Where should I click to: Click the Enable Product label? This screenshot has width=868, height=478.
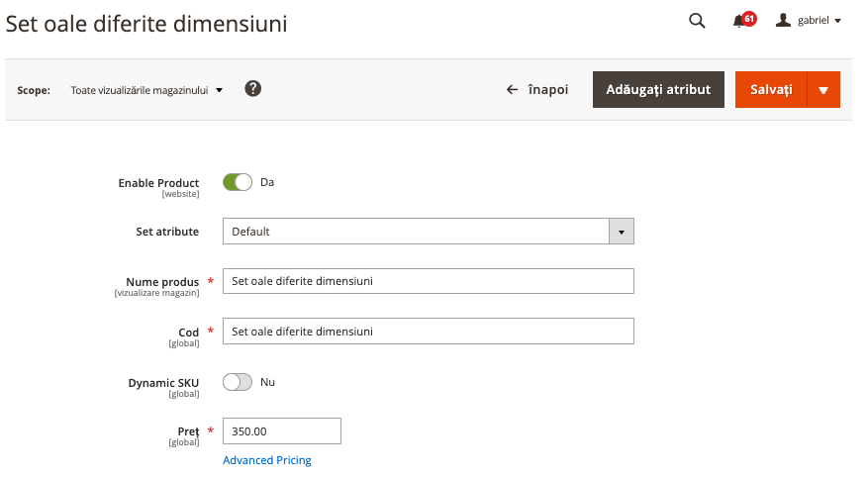coord(158,182)
